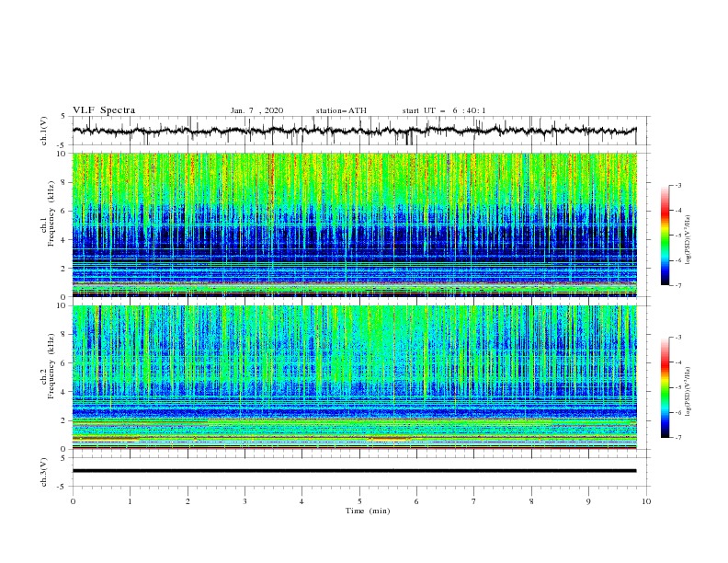Click the '10' tick on the time axis
Viewport: 728px width, 563px height.
point(646,501)
